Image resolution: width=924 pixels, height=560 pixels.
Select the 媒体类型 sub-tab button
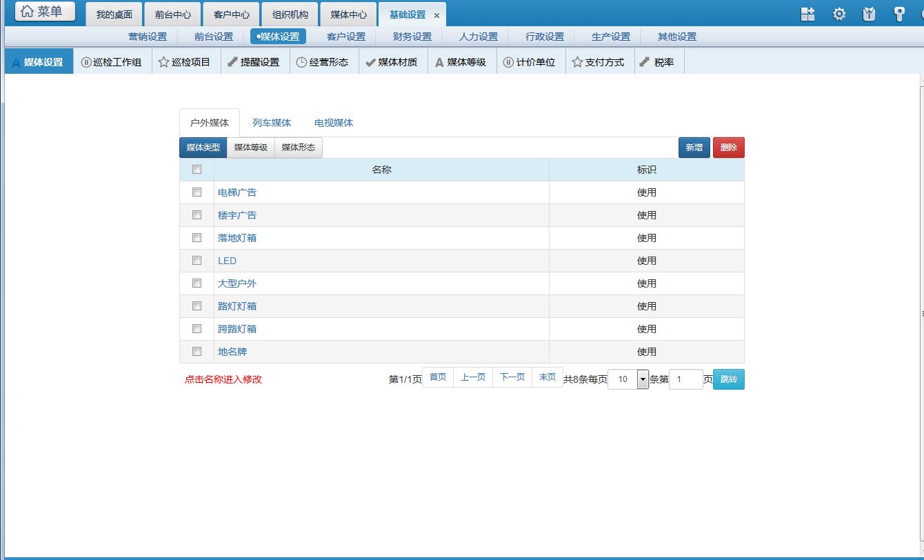pos(203,148)
